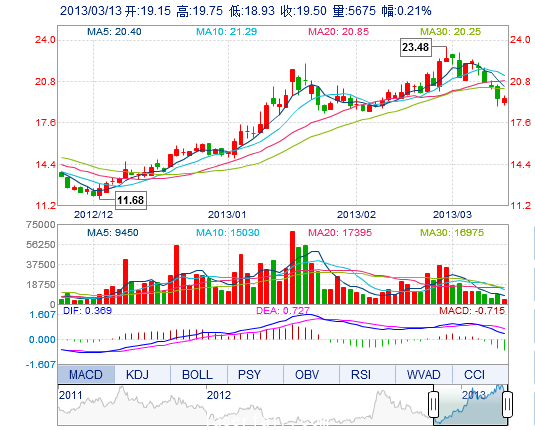Viewport: 535px width, 430px height.
Task: Open the WVAD indicator tab
Action: pyautogui.click(x=424, y=374)
